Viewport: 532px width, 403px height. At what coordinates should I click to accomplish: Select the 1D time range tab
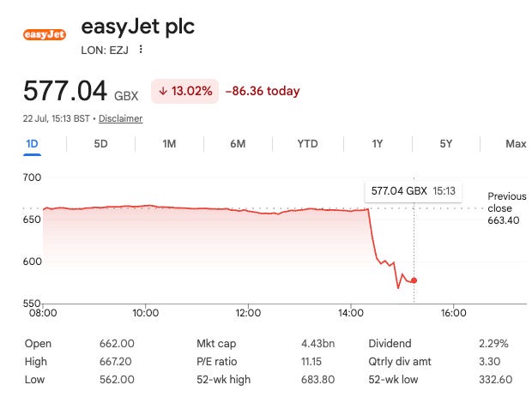pyautogui.click(x=32, y=144)
